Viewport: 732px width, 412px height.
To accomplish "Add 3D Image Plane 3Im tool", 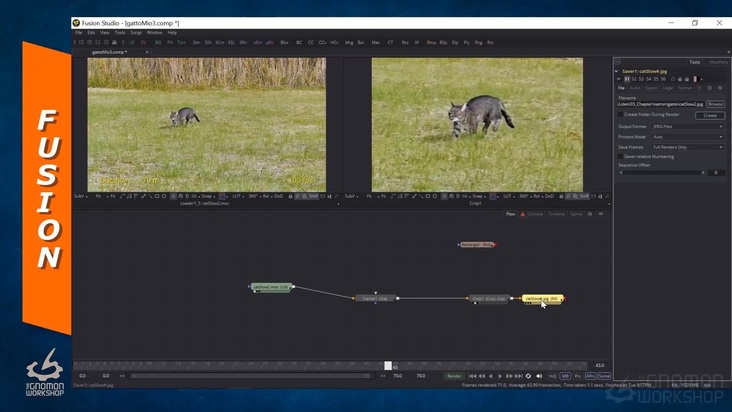I will (x=196, y=42).
